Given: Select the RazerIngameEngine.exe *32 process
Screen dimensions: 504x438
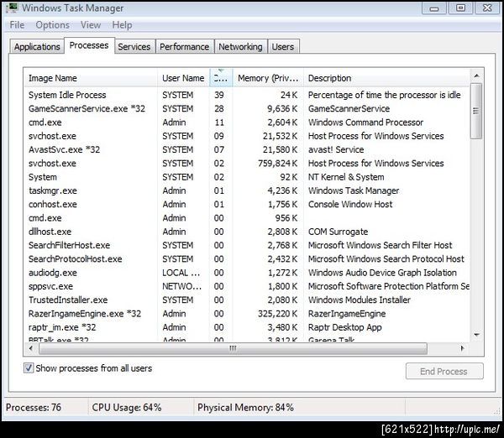Looking at the screenshot, I should (x=246, y=314).
